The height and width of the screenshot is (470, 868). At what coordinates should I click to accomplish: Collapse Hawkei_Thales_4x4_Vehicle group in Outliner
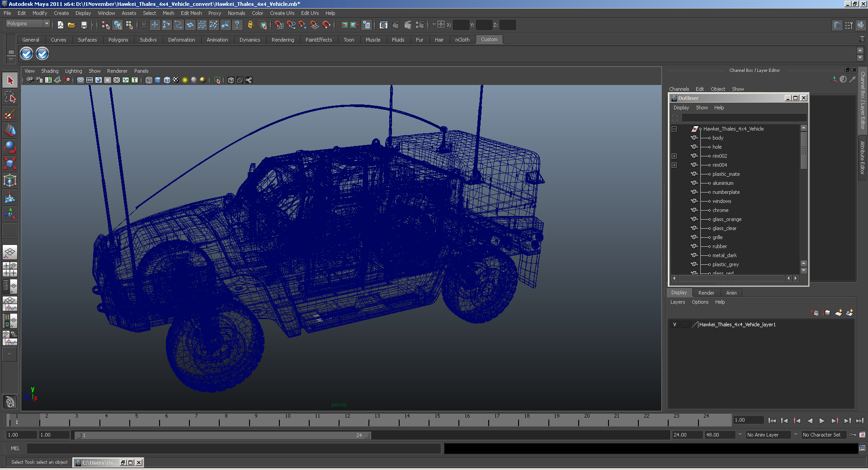(x=674, y=129)
